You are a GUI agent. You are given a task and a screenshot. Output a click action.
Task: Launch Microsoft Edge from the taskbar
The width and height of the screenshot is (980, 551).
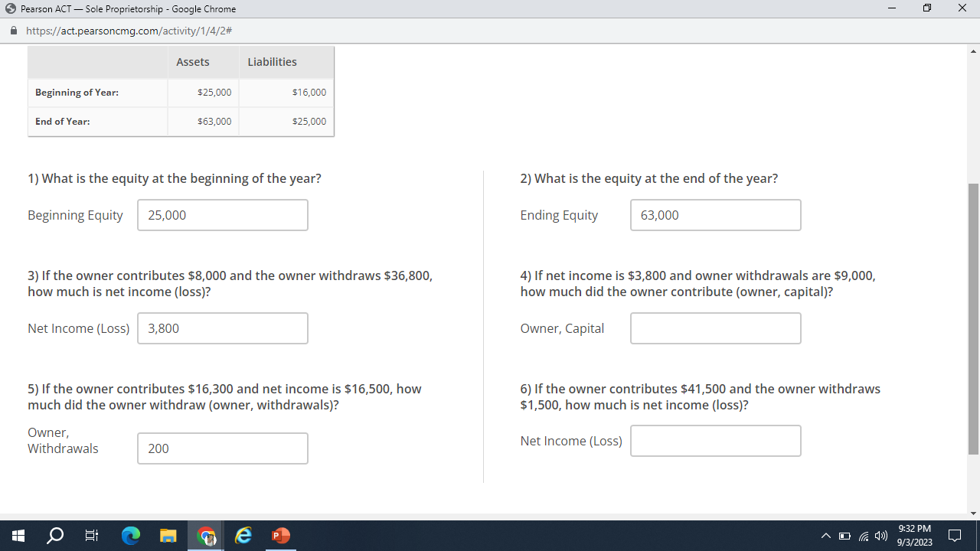[243, 536]
